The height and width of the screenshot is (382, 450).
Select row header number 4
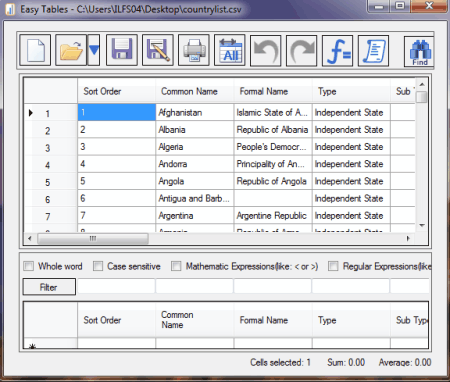pos(51,164)
